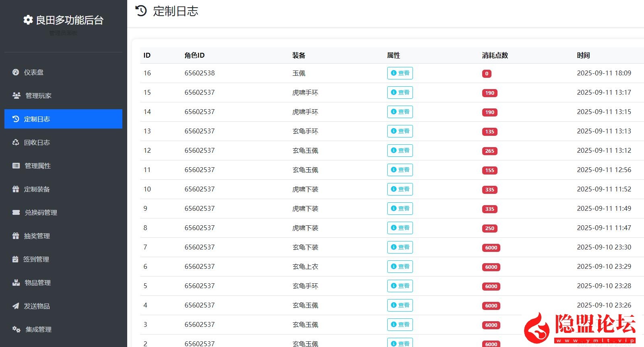Click the 仪表盘 dashboard gauge icon
The image size is (644, 347).
16,72
